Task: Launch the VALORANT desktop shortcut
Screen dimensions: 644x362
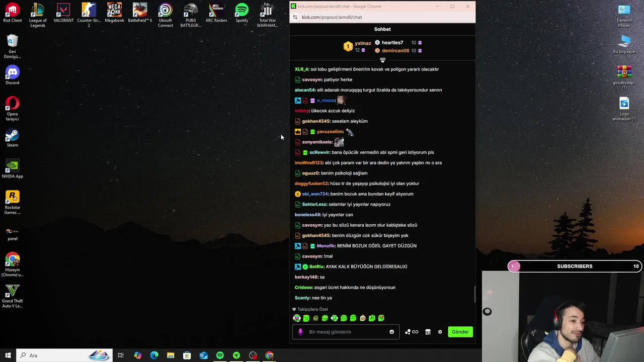Action: 63,14
